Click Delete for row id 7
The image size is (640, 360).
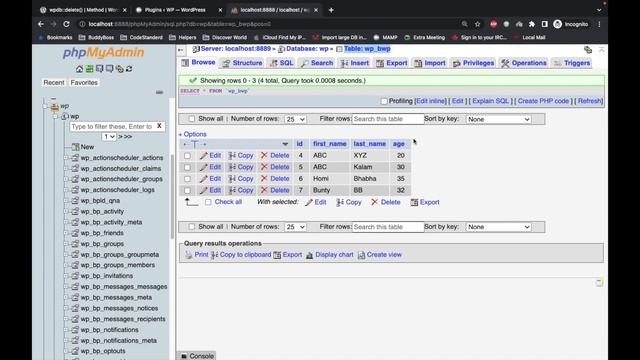click(275, 190)
